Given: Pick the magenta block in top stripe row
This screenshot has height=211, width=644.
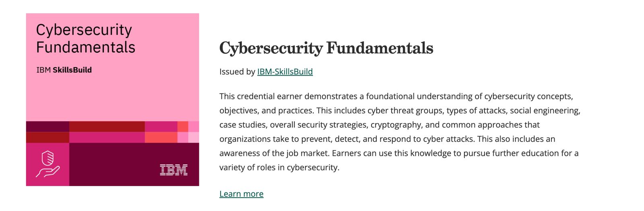Looking at the screenshot, I should [161, 127].
